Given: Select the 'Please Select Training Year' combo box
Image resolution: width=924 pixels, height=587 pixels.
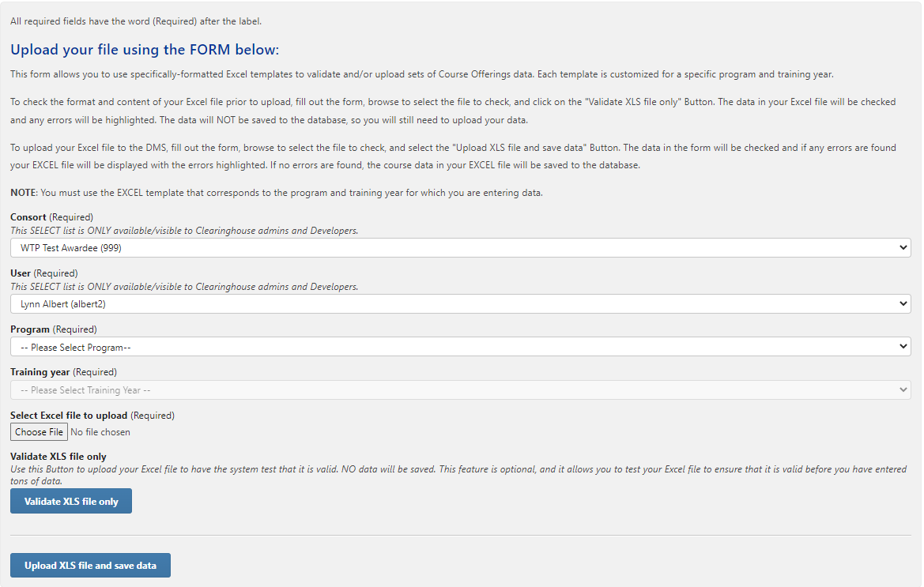Looking at the screenshot, I should click(x=458, y=389).
